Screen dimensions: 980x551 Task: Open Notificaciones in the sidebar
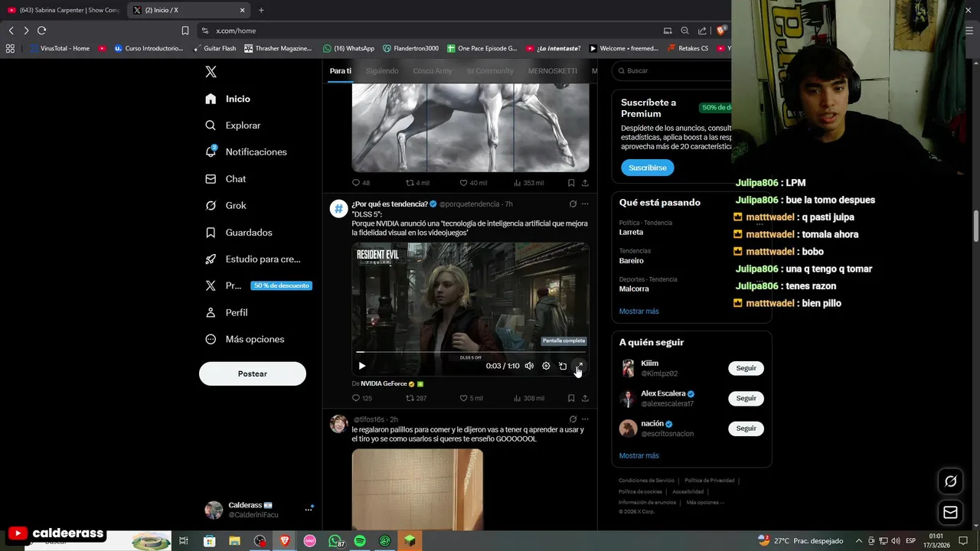247,152
